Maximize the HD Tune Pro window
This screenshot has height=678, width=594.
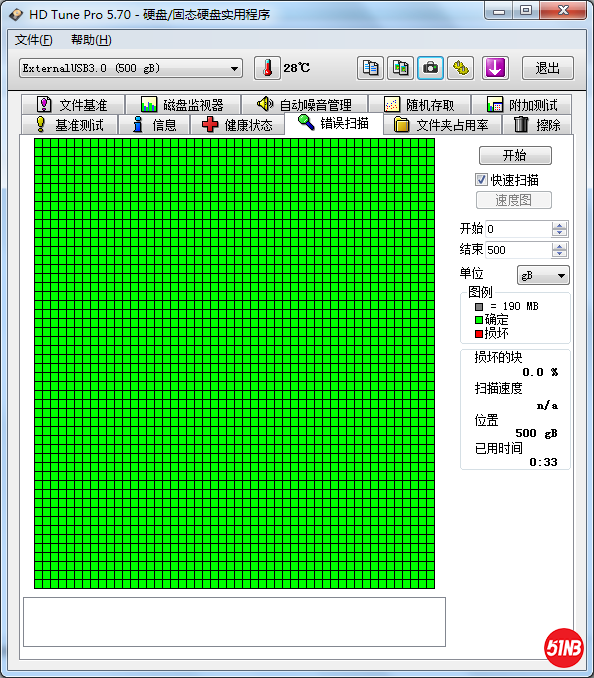(526, 11)
